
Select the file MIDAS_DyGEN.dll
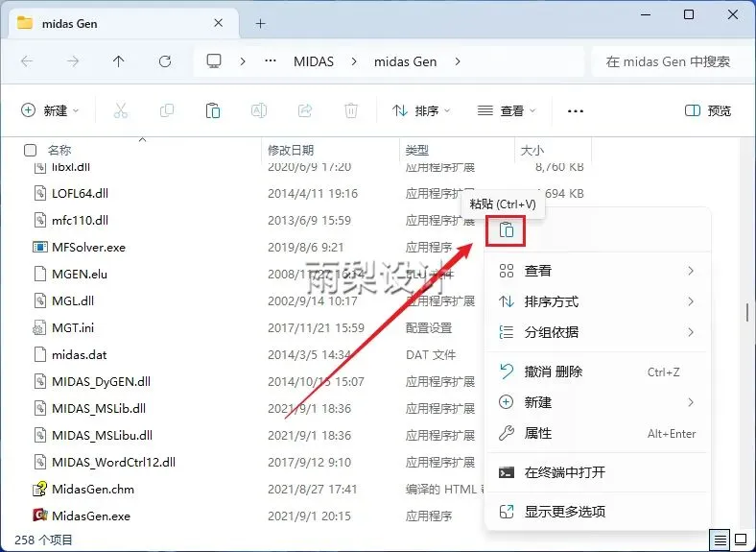pyautogui.click(x=102, y=382)
